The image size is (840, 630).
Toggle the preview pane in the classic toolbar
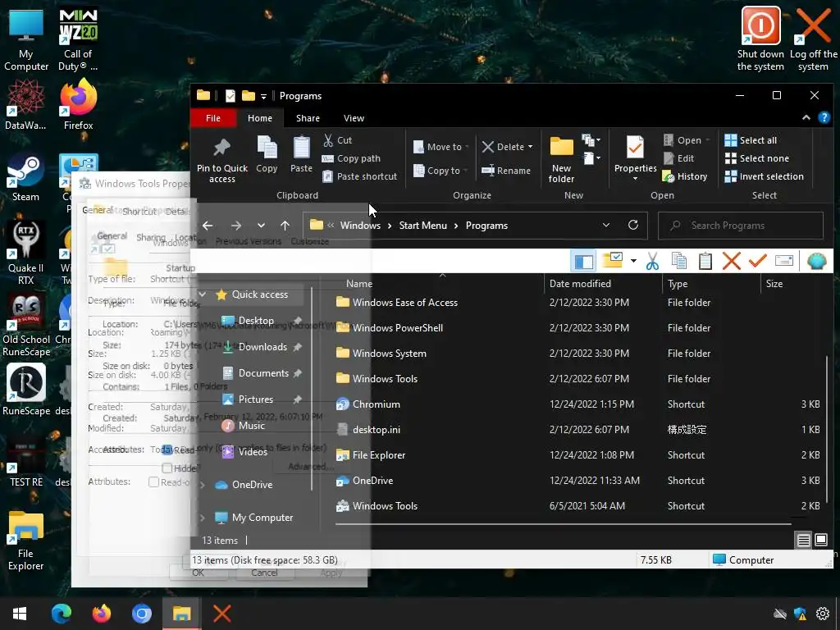584,262
